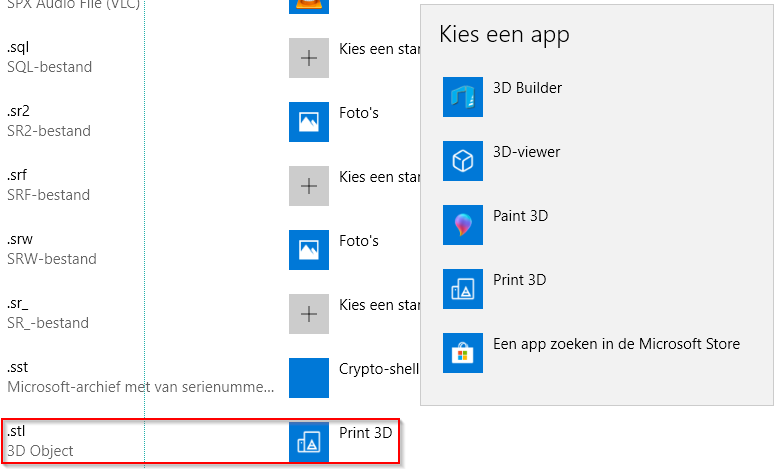The height and width of the screenshot is (469, 782).
Task: Choose Paint 3D app icon
Action: [462, 225]
